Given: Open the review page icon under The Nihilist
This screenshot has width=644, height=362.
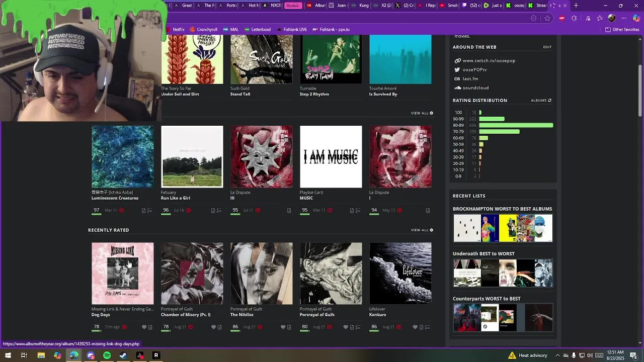Looking at the screenshot, I should click(x=289, y=327).
